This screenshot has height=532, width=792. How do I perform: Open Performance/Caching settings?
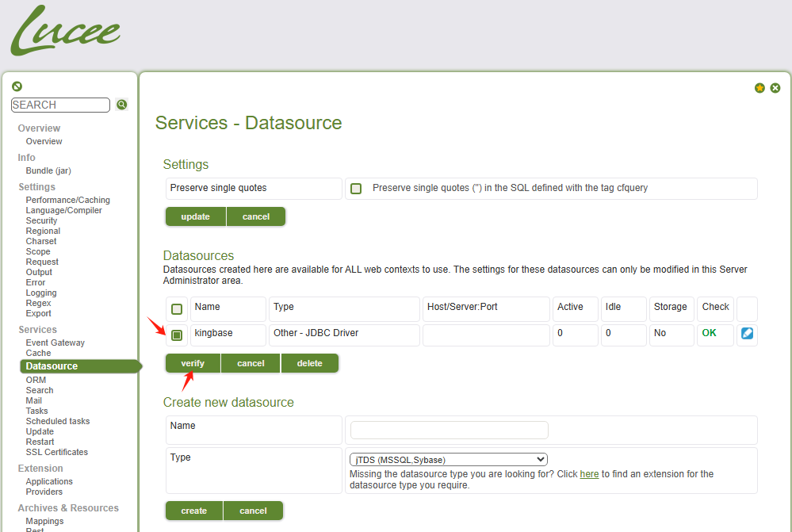coord(67,200)
